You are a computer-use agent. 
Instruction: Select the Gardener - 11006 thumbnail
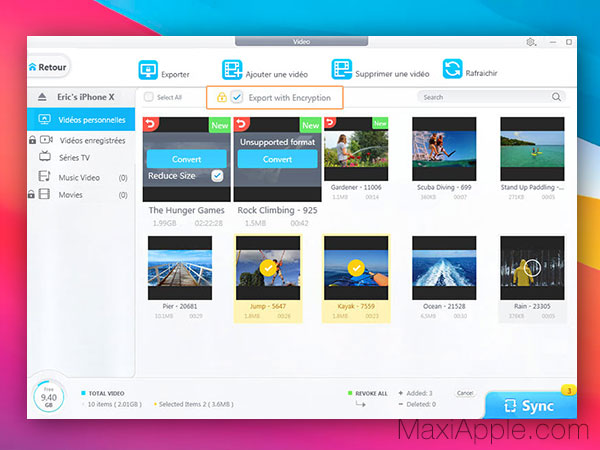tap(356, 149)
